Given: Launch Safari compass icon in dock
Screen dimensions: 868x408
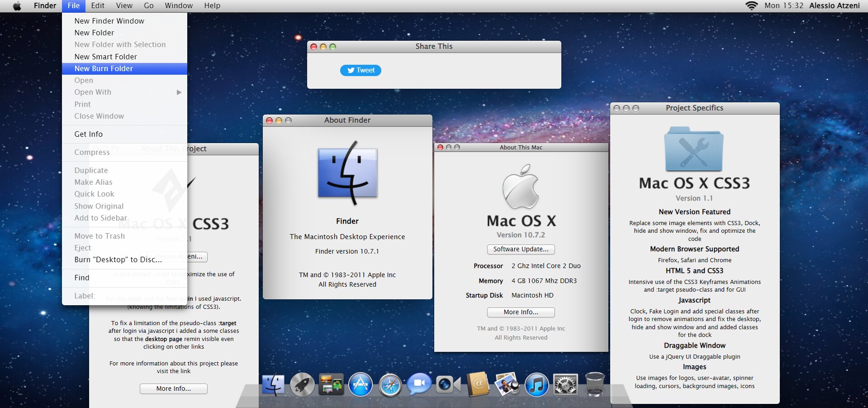Looking at the screenshot, I should point(390,385).
